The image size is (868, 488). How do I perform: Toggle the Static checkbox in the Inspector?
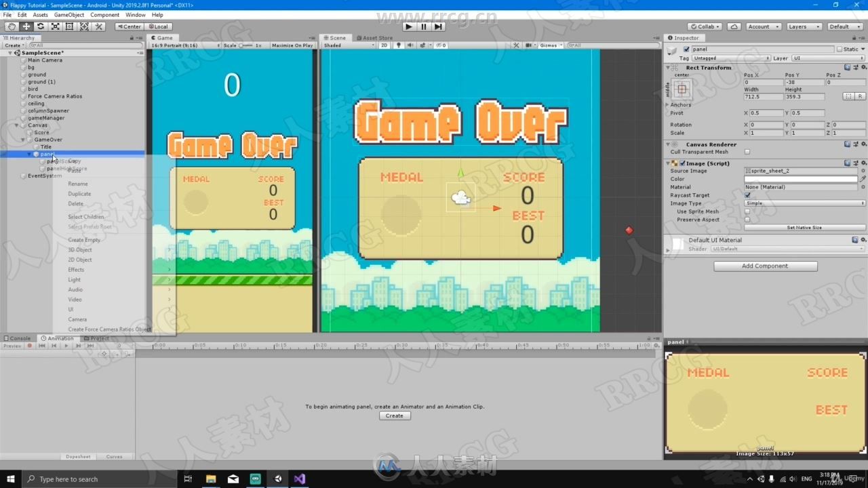840,49
